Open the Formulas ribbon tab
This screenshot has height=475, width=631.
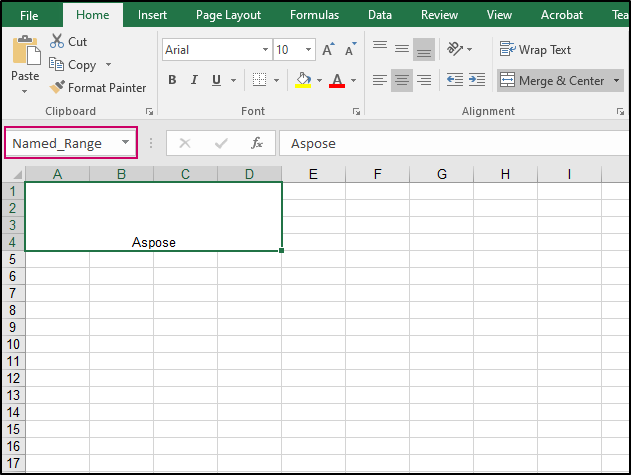(x=314, y=15)
